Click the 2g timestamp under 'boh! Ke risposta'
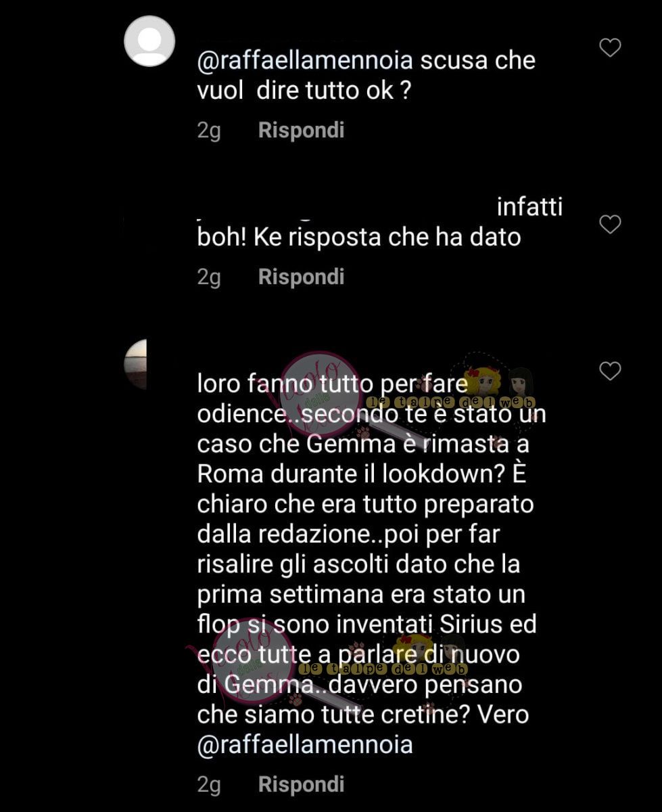The width and height of the screenshot is (662, 812). (209, 277)
